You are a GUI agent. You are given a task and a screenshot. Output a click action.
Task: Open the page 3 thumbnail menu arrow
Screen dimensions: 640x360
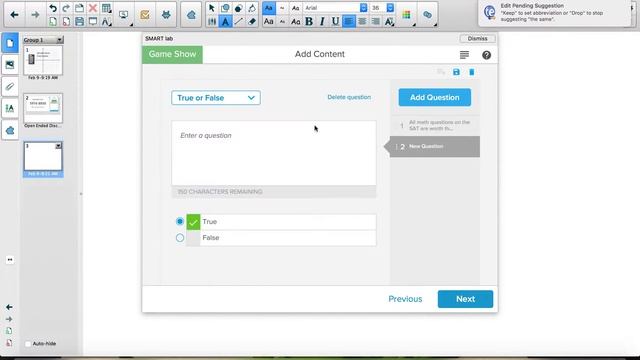click(58, 146)
